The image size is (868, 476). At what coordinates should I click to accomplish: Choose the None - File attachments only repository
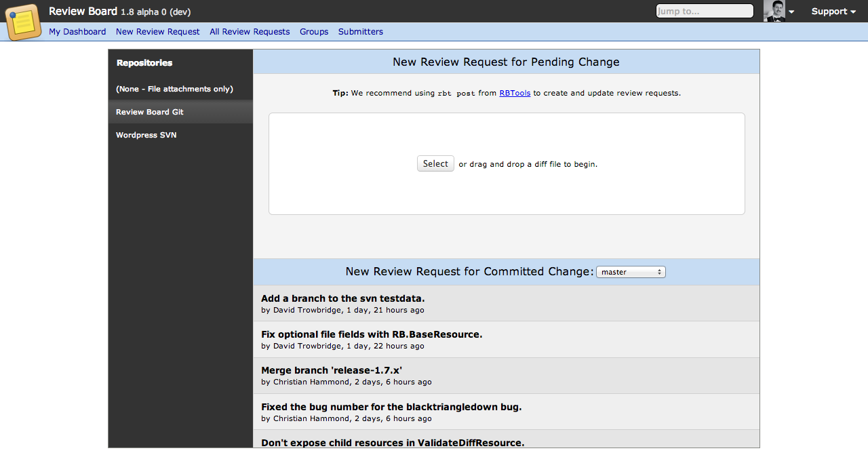click(174, 89)
